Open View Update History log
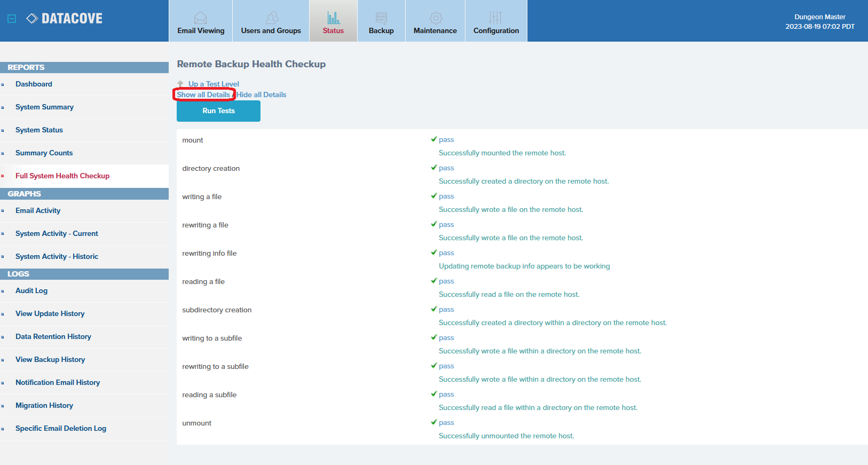The width and height of the screenshot is (868, 465). click(x=50, y=314)
